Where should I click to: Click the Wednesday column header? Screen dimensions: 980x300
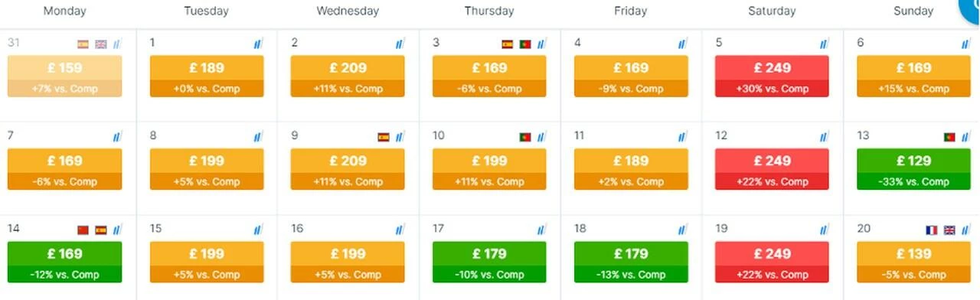point(348,11)
